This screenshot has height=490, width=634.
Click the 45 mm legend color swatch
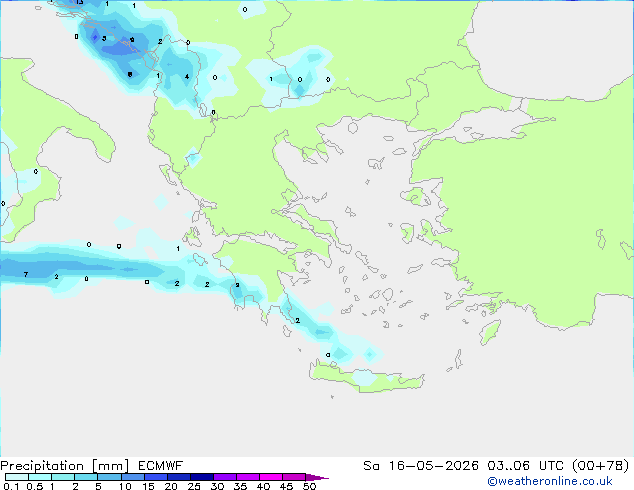point(294,477)
